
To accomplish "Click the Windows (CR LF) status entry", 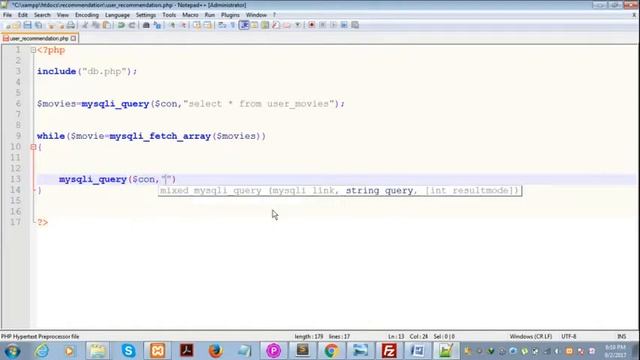I will (x=531, y=337).
